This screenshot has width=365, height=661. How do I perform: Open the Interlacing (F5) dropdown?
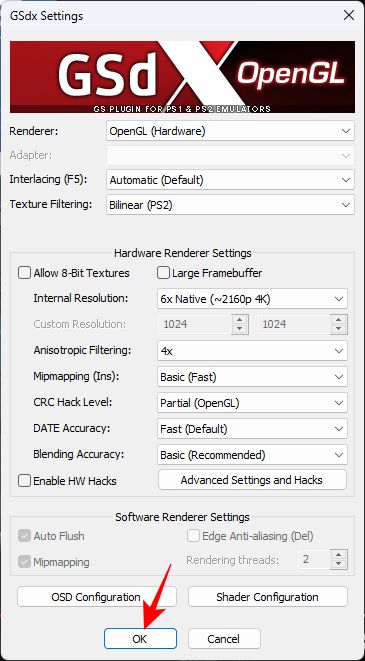(x=230, y=180)
